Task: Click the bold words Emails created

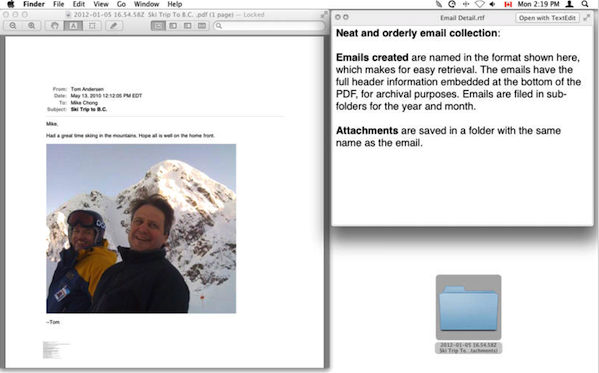Action: tap(372, 57)
